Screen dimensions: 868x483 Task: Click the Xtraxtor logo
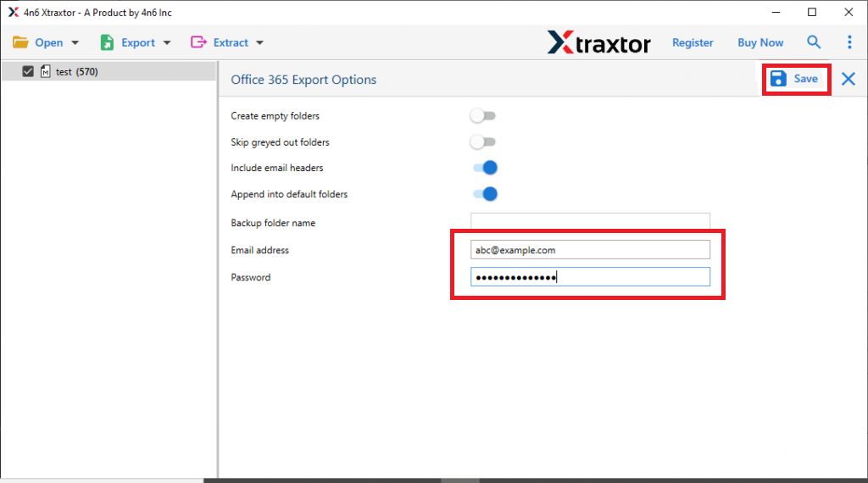click(599, 42)
